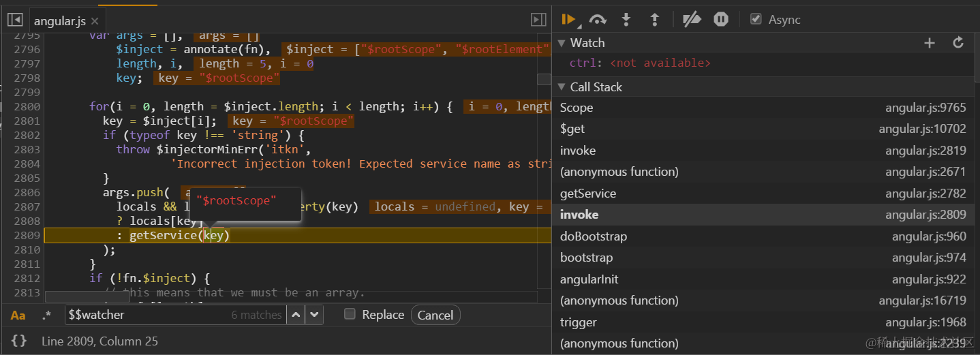Refresh watch expressions
Screen dimensions: 980x355
[x=958, y=43]
